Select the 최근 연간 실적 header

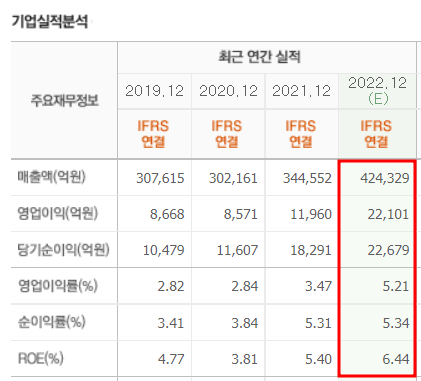259,57
